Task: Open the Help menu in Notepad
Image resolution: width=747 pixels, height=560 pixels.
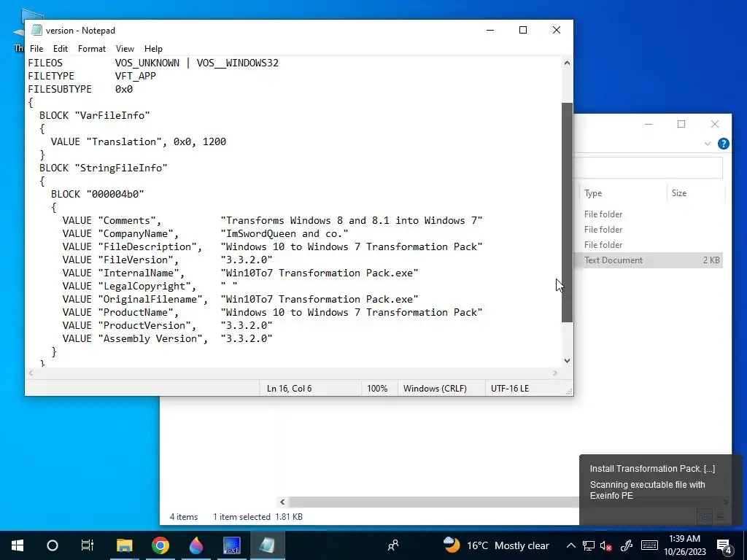Action: 153,49
